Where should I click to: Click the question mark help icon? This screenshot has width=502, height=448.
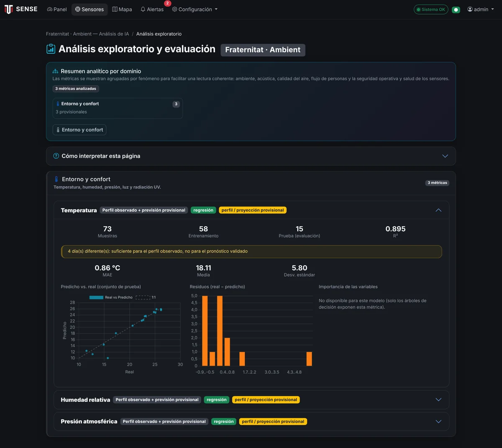pyautogui.click(x=56, y=156)
